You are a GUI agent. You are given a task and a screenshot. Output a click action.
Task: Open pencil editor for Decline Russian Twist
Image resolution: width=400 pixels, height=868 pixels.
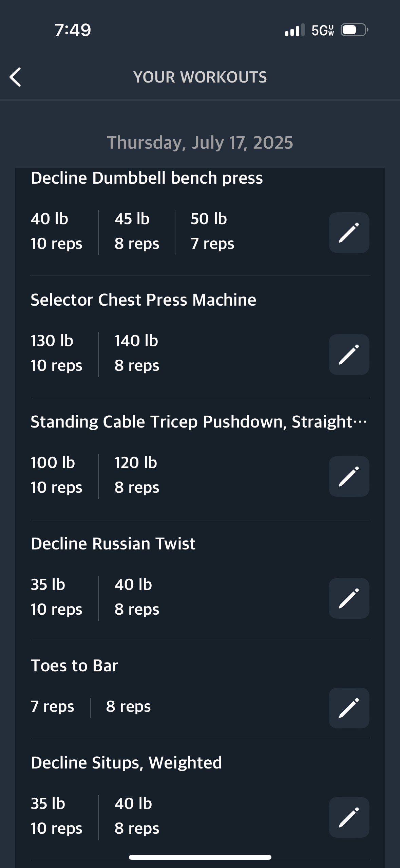(349, 598)
